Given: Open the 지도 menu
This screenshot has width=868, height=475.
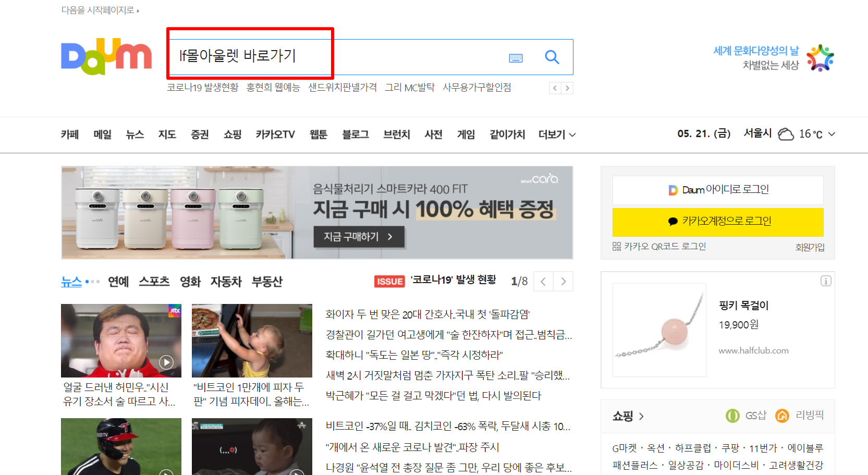Looking at the screenshot, I should coord(167,135).
